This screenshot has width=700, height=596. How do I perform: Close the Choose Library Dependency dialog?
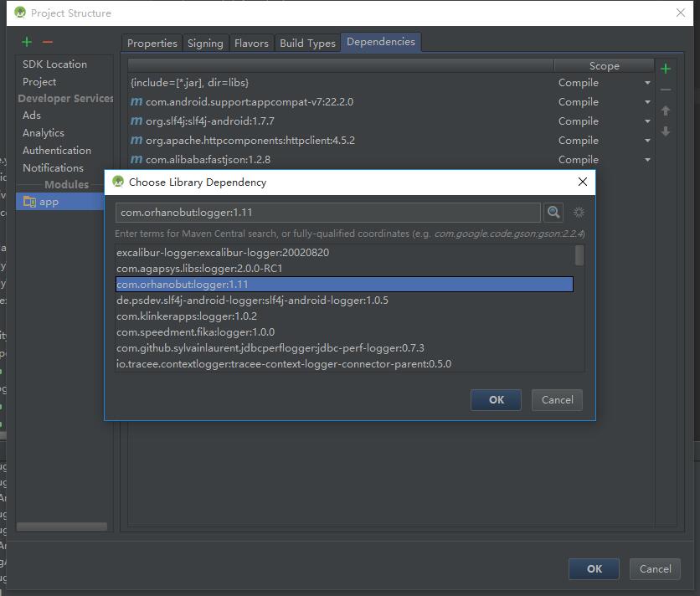pos(583,182)
